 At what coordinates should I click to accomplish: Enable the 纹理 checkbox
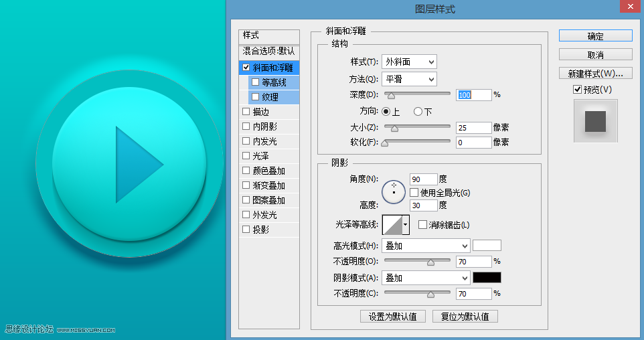(x=256, y=97)
